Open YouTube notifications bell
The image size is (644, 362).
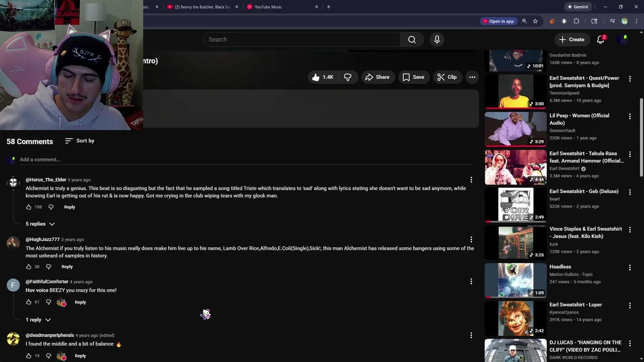point(601,39)
